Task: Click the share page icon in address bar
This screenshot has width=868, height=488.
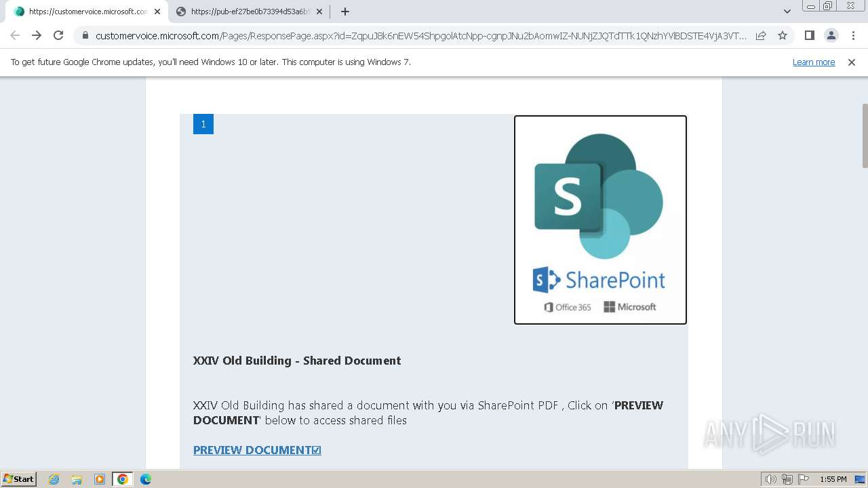Action: 761,36
